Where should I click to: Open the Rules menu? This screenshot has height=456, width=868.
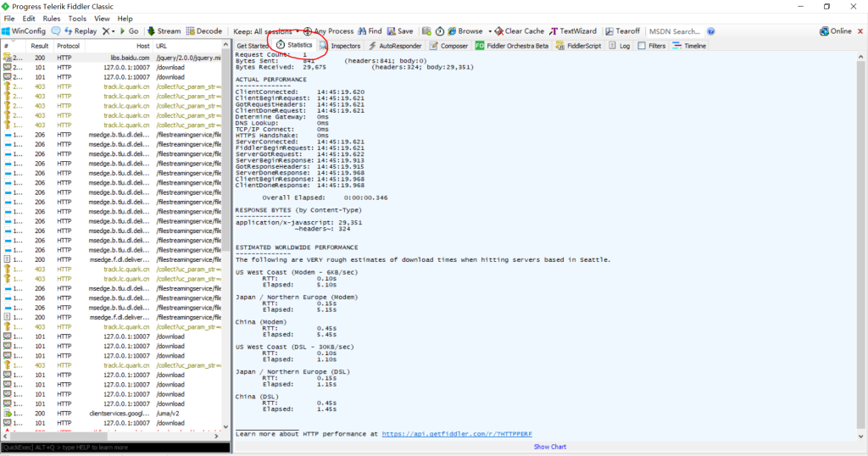pos(51,18)
